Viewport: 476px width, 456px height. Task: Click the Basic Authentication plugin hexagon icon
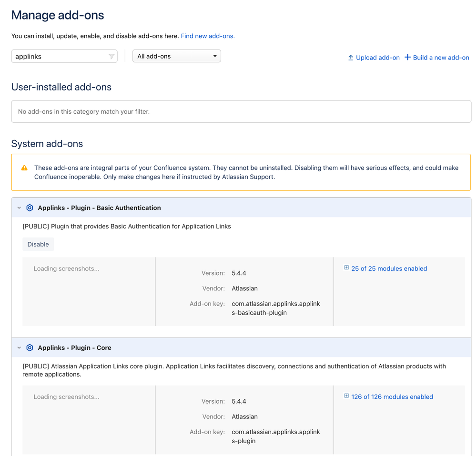coord(30,208)
